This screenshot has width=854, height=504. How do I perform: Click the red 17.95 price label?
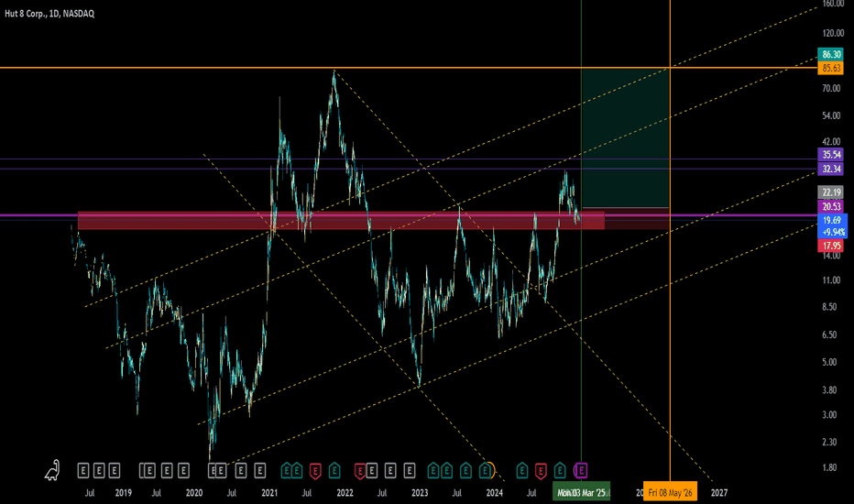(831, 246)
